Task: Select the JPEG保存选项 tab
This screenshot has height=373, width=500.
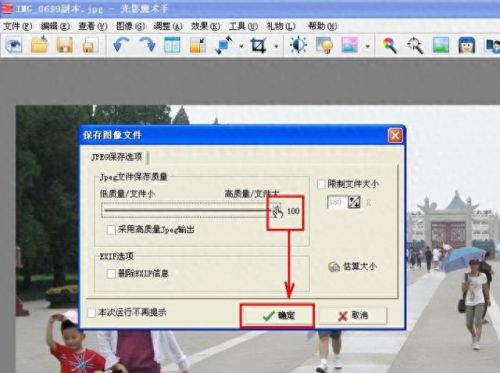Action: pos(117,157)
